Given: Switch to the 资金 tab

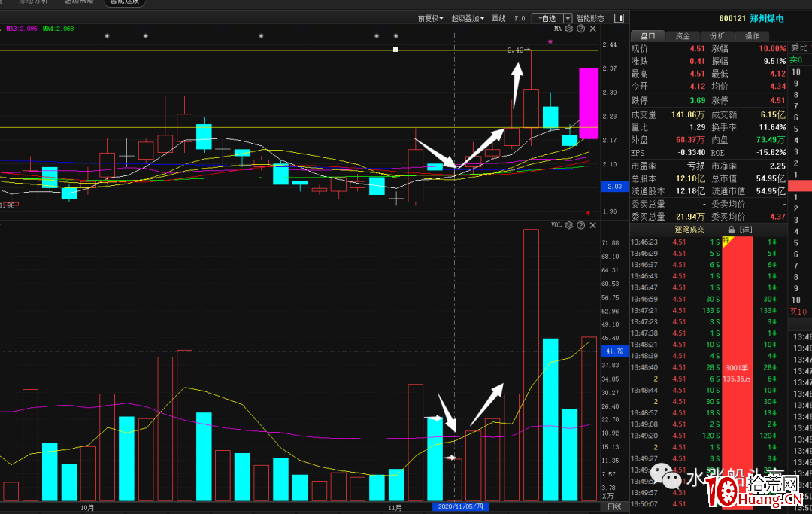Looking at the screenshot, I should tap(683, 35).
